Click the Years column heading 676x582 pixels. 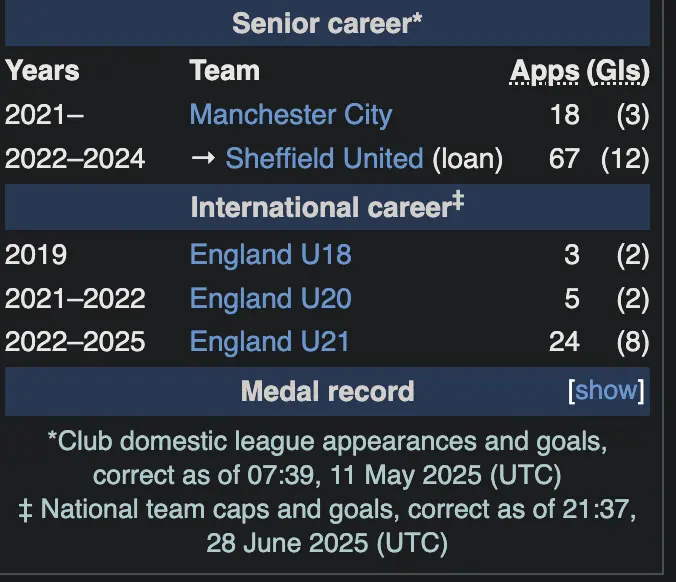tap(42, 71)
